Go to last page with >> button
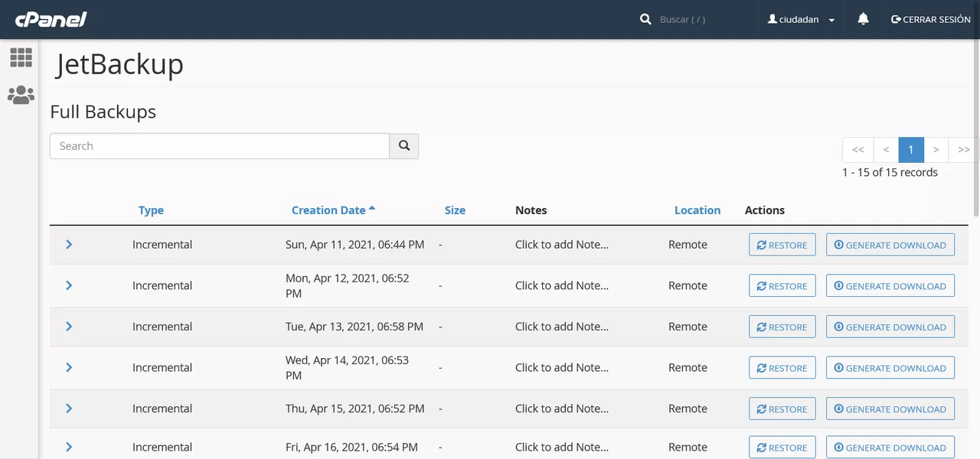The height and width of the screenshot is (459, 980). [x=963, y=150]
